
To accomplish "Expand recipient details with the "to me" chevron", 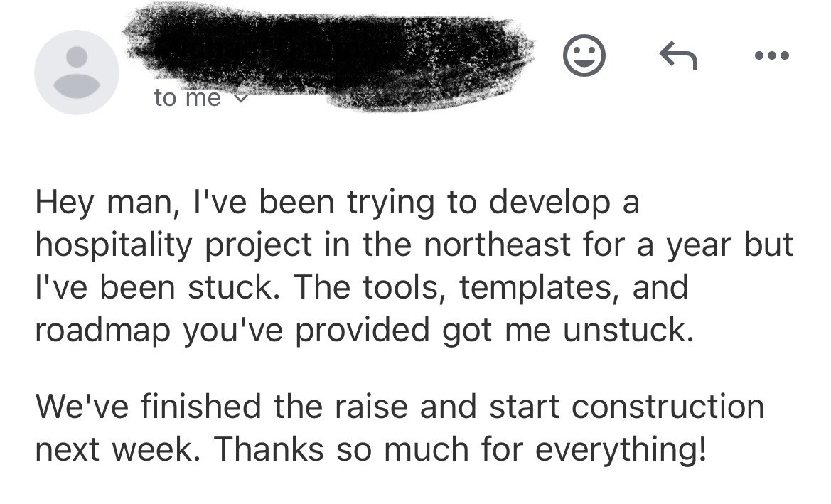I will [x=240, y=98].
